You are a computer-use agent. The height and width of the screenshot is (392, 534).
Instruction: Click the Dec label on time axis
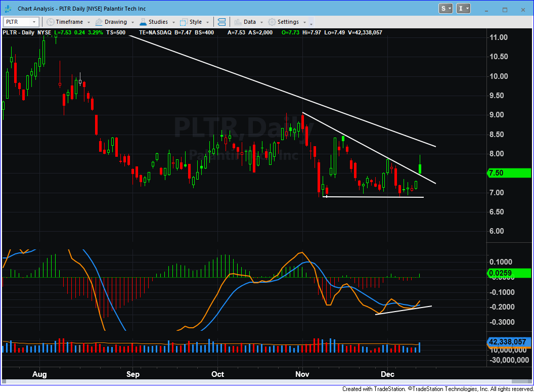coord(387,374)
